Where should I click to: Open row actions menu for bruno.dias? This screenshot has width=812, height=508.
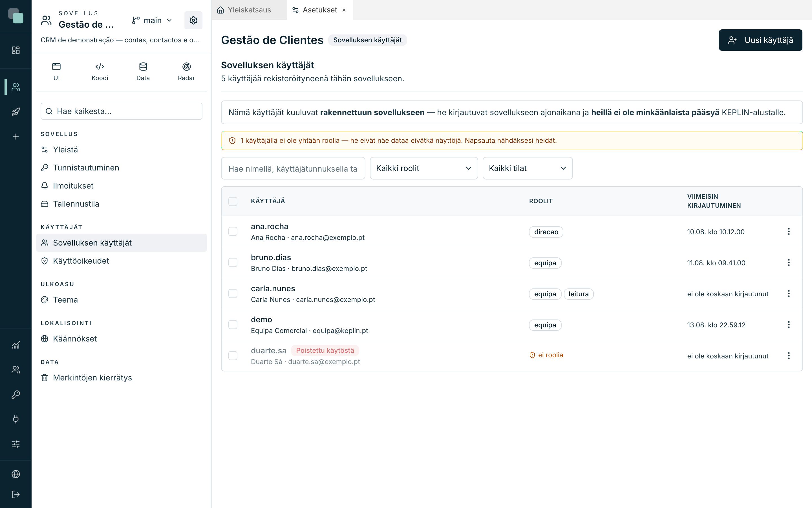pos(789,263)
